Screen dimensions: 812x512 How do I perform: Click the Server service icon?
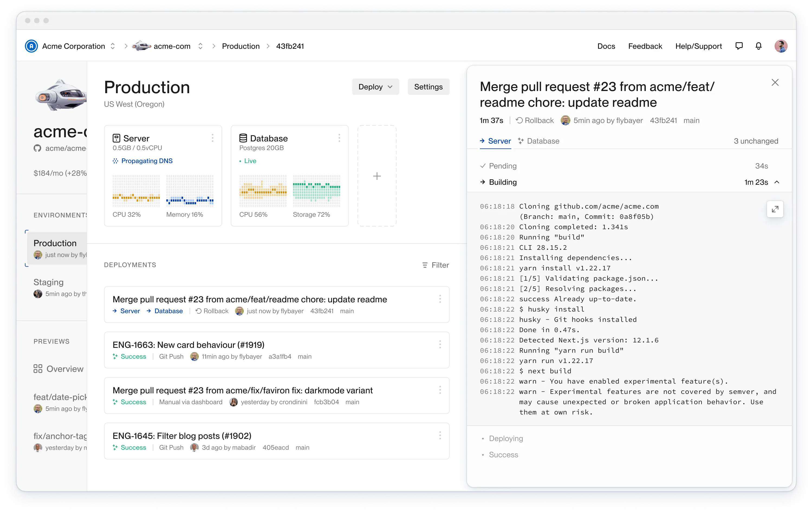(x=116, y=138)
